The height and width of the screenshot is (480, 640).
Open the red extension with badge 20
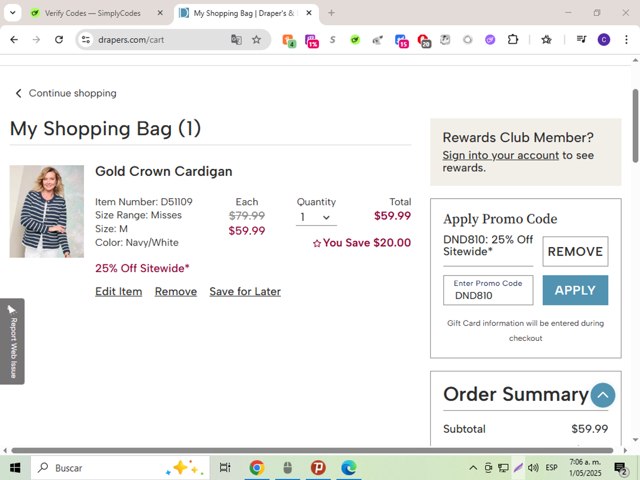[424, 40]
